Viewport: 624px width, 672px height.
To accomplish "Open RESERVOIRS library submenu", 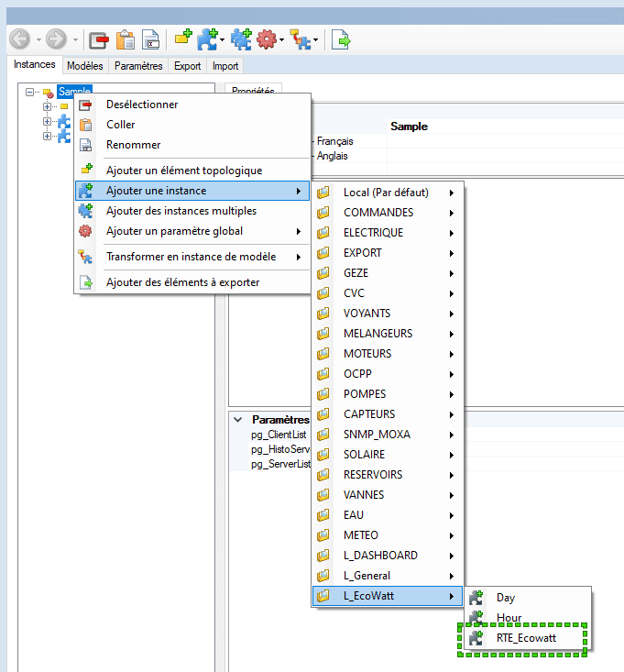I will [x=388, y=475].
